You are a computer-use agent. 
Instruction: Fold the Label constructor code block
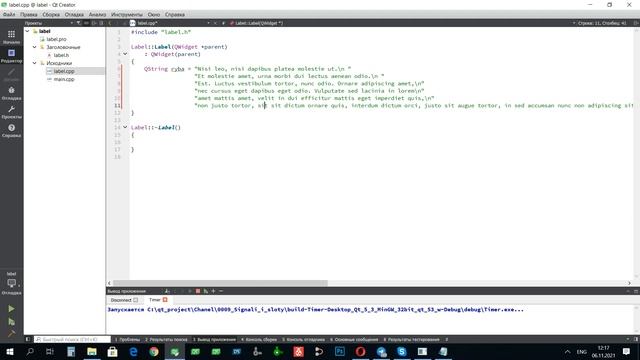125,54
